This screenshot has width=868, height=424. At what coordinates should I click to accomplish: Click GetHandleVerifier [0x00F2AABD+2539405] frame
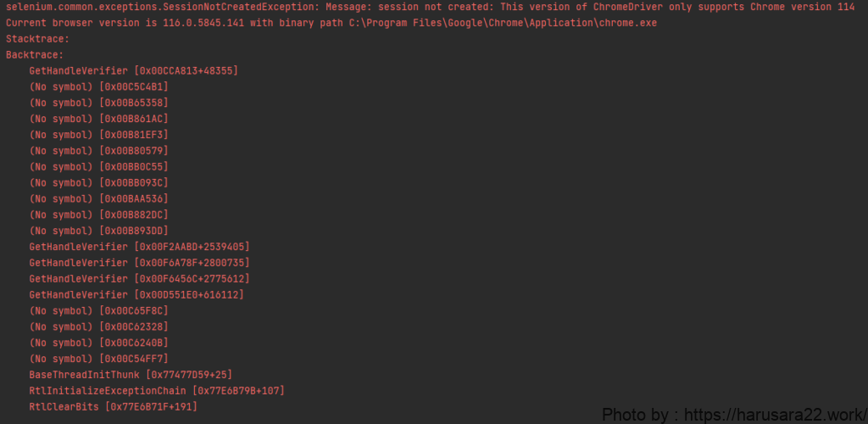pyautogui.click(x=139, y=247)
